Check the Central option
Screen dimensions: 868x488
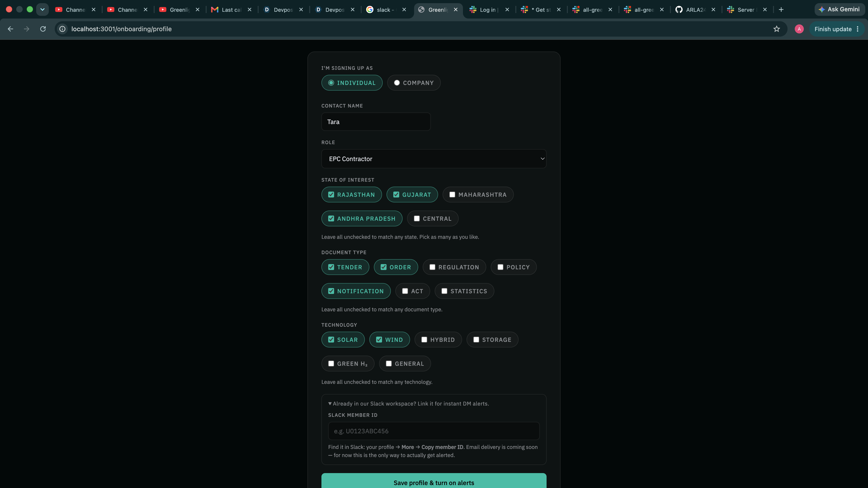coord(433,218)
